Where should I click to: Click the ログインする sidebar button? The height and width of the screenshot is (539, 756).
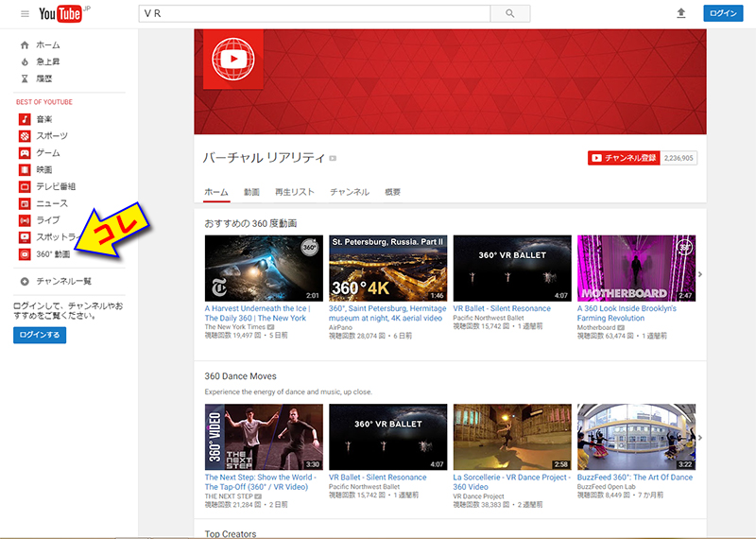click(x=40, y=335)
